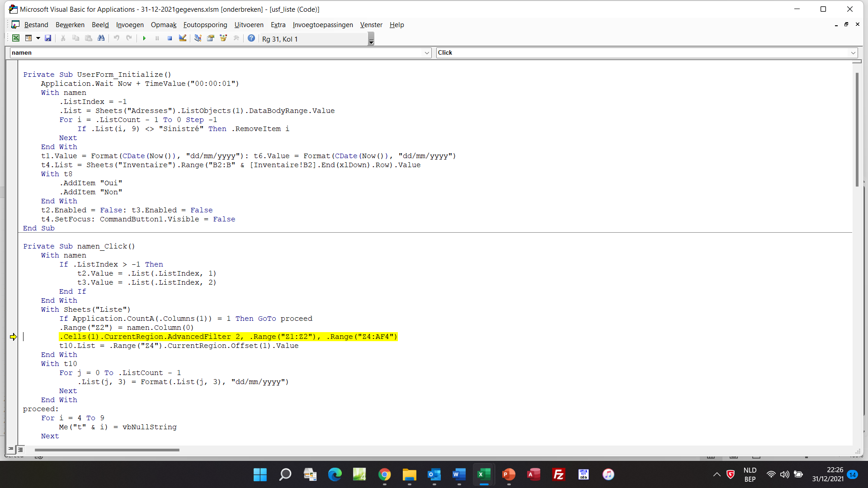This screenshot has width=868, height=488.
Task: Minimize the inner code window
Action: [x=836, y=24]
